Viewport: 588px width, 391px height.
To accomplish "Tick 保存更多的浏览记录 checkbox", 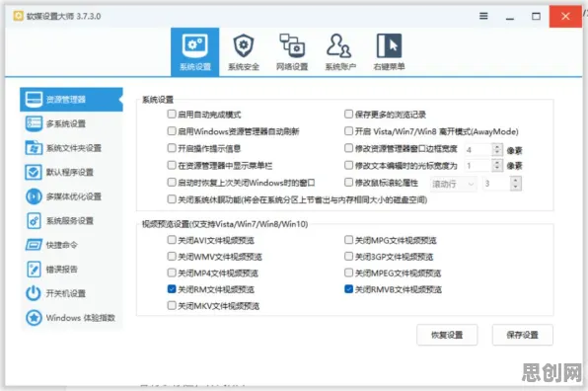I will [x=348, y=115].
